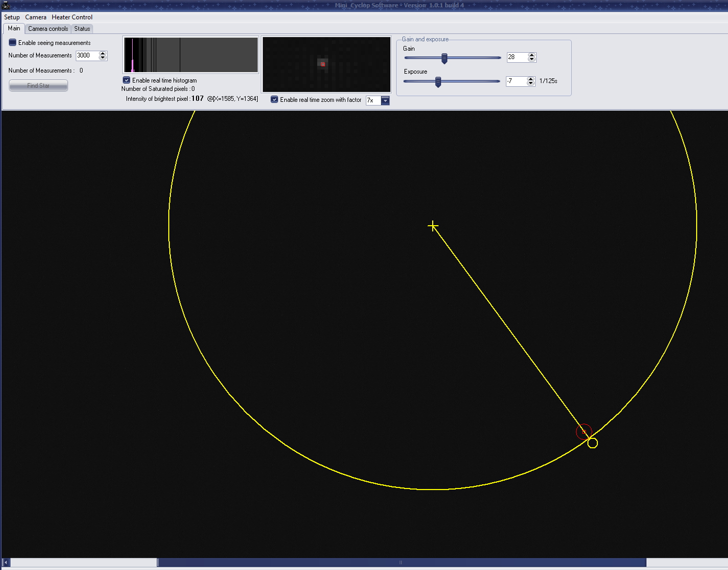Increase Exposure value with up arrow
This screenshot has height=570, width=728.
(531, 79)
